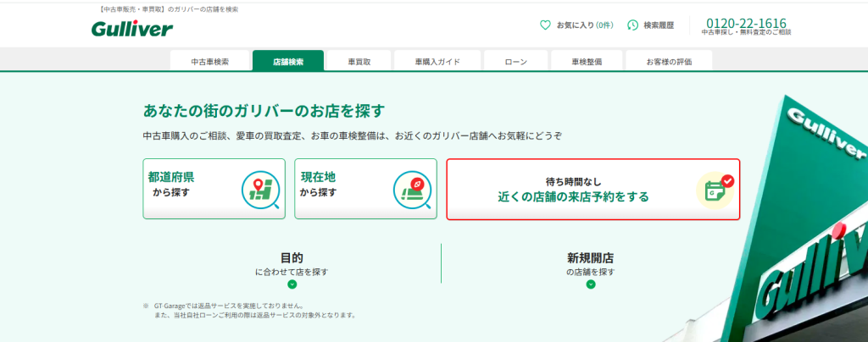Expand the 新規開店 section chevron
868x342 pixels.
tap(591, 284)
